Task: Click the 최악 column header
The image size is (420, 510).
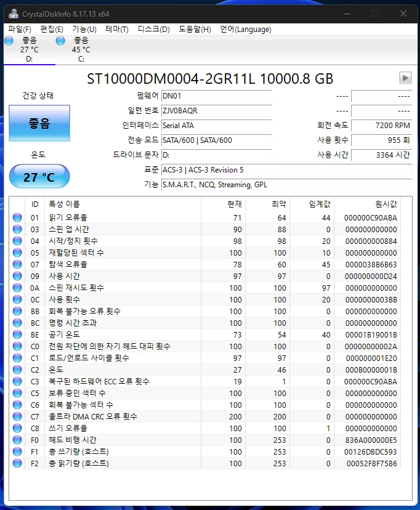Action: coord(267,204)
